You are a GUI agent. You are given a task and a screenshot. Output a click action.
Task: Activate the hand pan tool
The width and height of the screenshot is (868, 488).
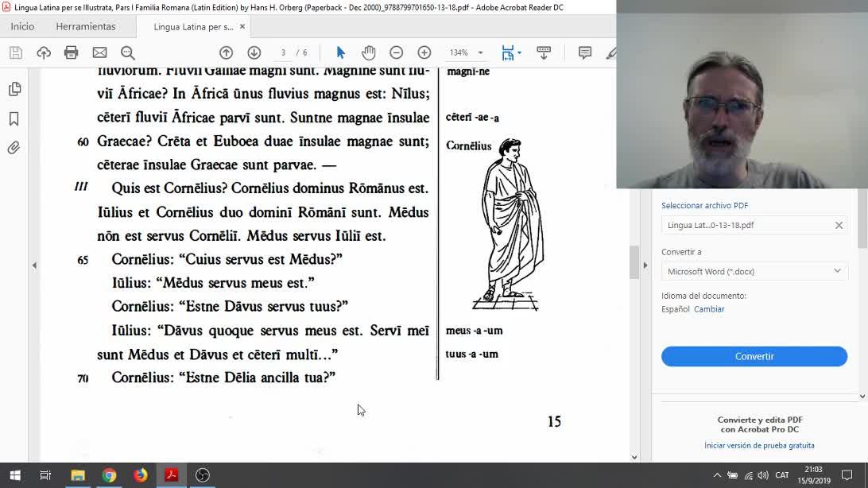tap(368, 52)
